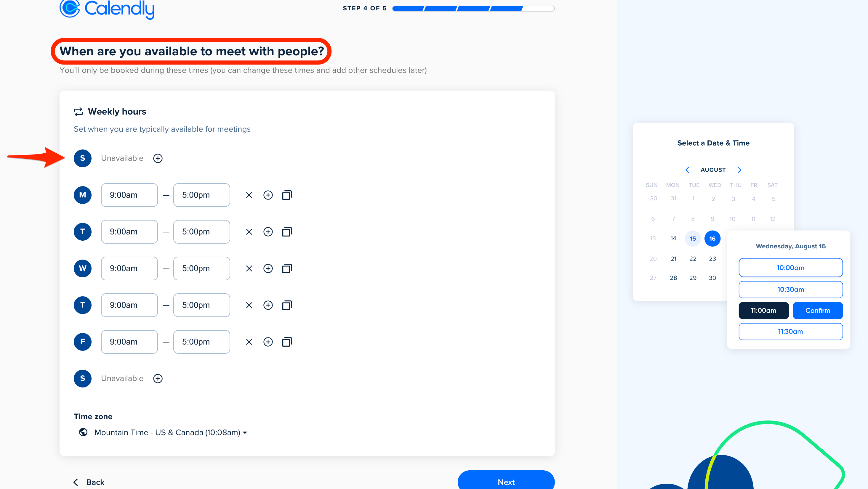Screen dimensions: 868x489
Task: Go to next month in calendar preview
Action: [740, 170]
